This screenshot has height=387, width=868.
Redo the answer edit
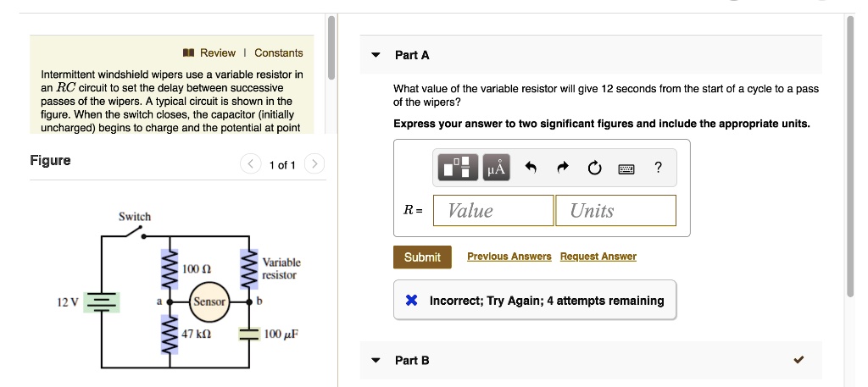click(562, 168)
